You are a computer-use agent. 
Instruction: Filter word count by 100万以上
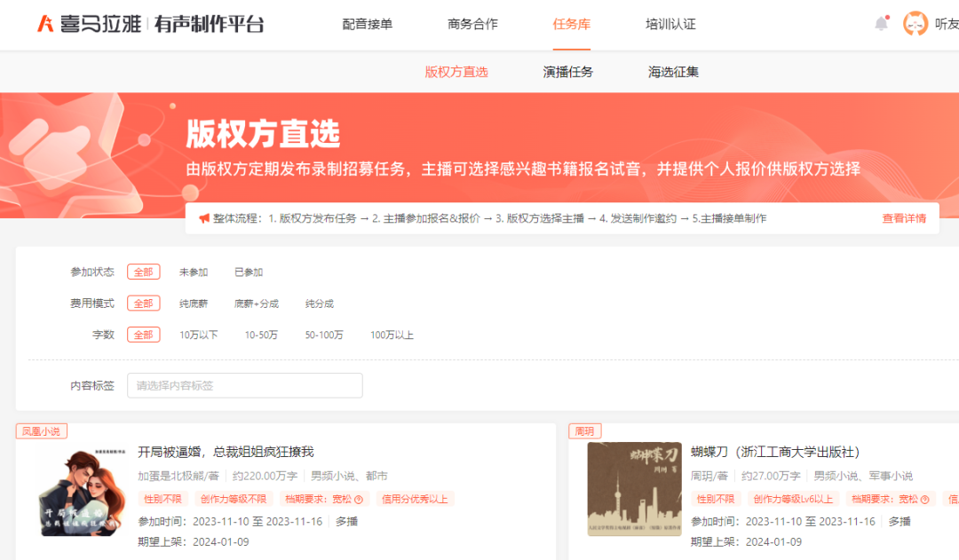click(x=392, y=335)
